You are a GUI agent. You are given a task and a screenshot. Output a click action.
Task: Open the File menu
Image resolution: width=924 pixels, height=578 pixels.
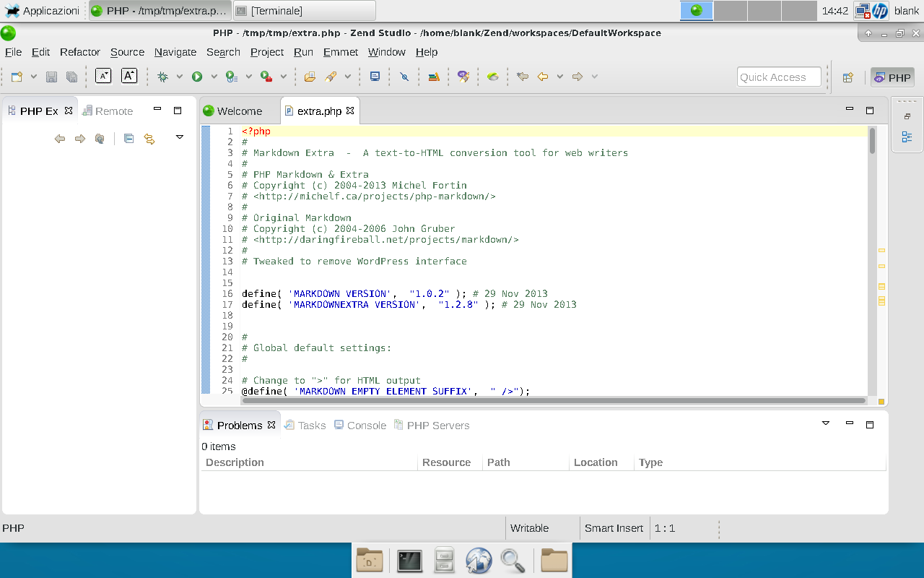pos(13,52)
